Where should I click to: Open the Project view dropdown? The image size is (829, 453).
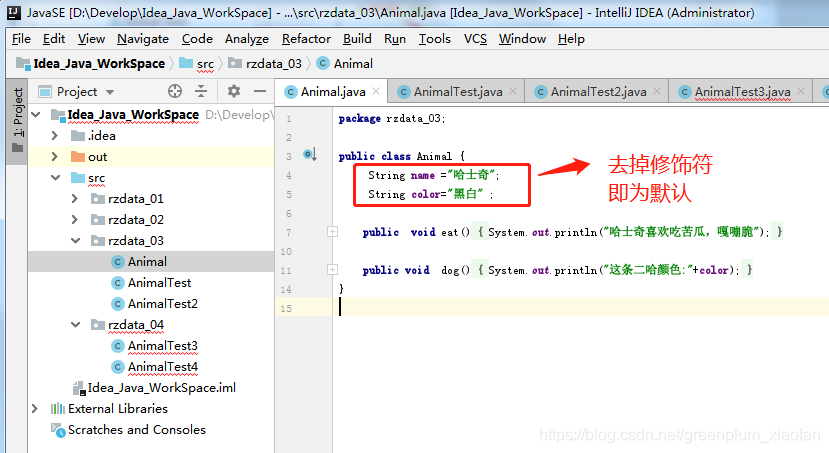[110, 92]
